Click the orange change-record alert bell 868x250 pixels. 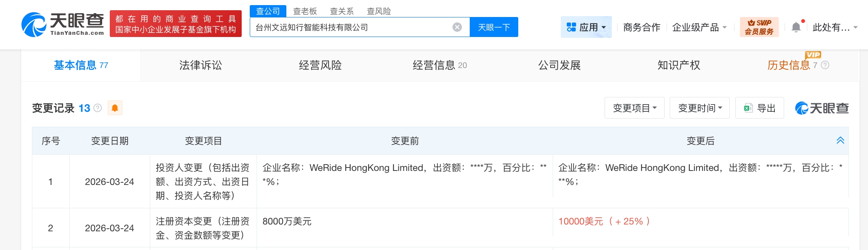(115, 108)
